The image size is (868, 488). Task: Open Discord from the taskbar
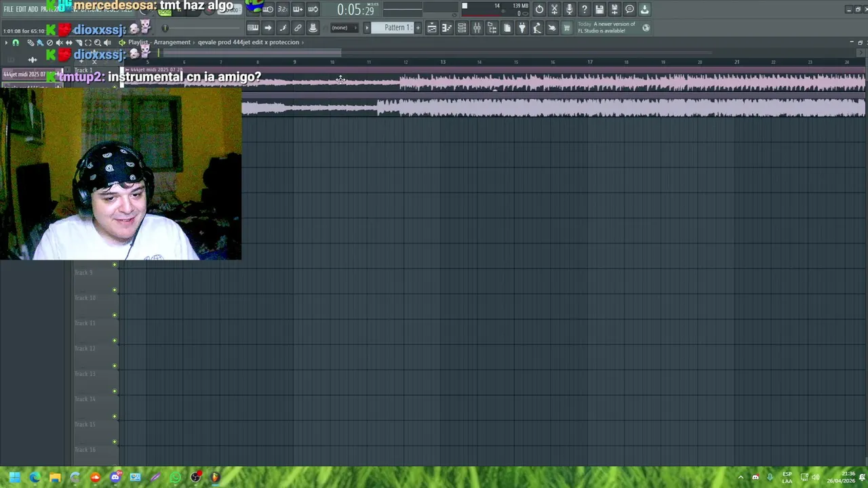(x=115, y=477)
